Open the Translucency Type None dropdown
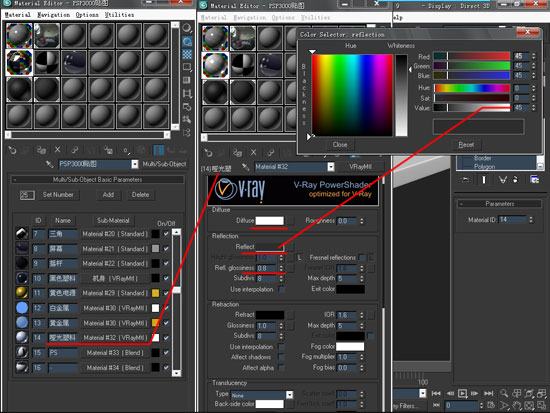This screenshot has width=550, height=413. pyautogui.click(x=289, y=395)
